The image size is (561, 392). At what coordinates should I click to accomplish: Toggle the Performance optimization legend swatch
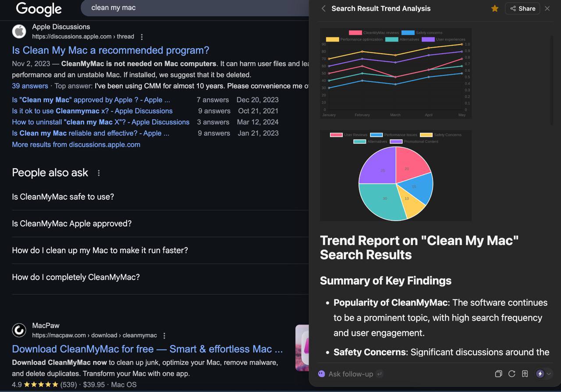[333, 39]
